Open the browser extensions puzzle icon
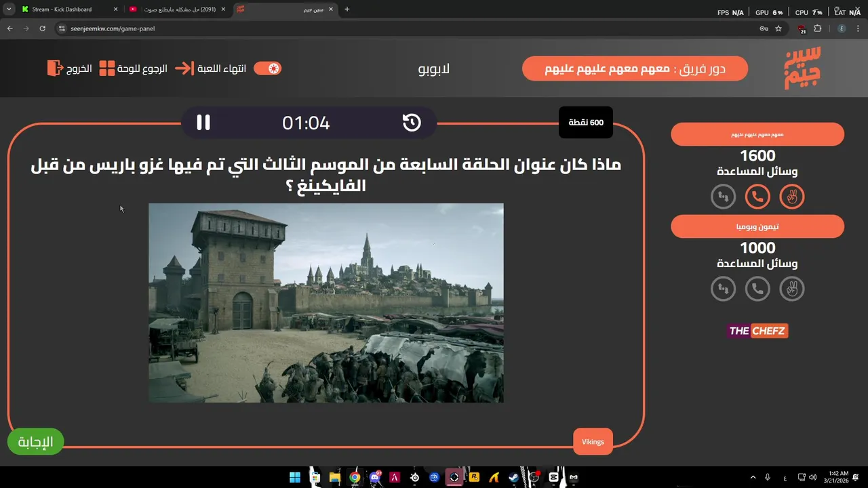The height and width of the screenshot is (488, 868). point(817,28)
